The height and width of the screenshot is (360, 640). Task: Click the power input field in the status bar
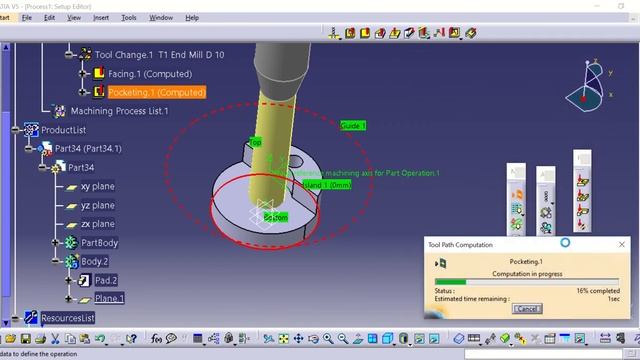(543, 354)
